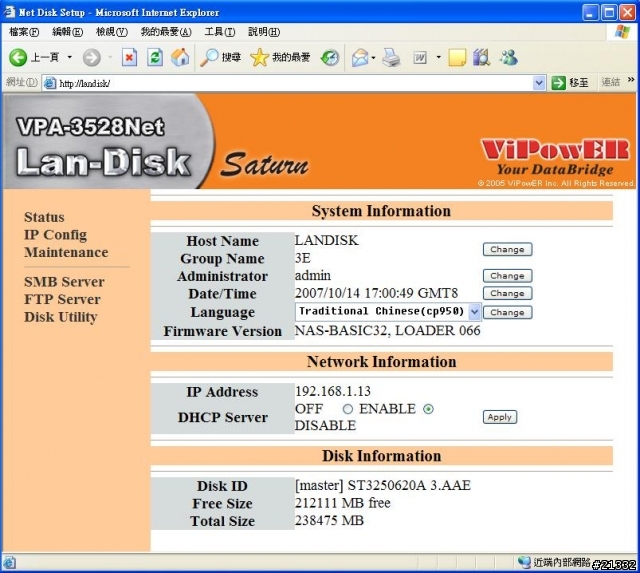Expand the links toolbar chevron
The width and height of the screenshot is (640, 573).
[x=631, y=80]
